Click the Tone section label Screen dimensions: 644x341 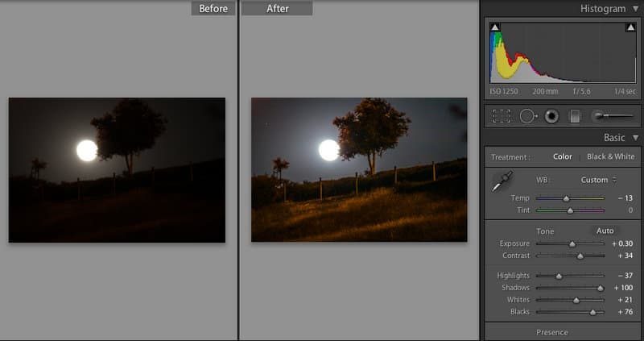(547, 231)
